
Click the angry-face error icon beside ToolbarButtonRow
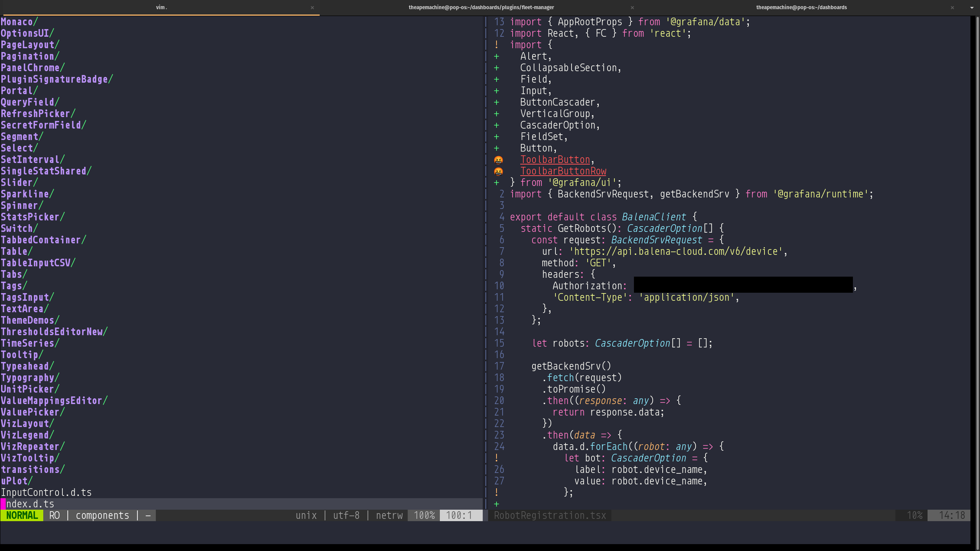(498, 171)
